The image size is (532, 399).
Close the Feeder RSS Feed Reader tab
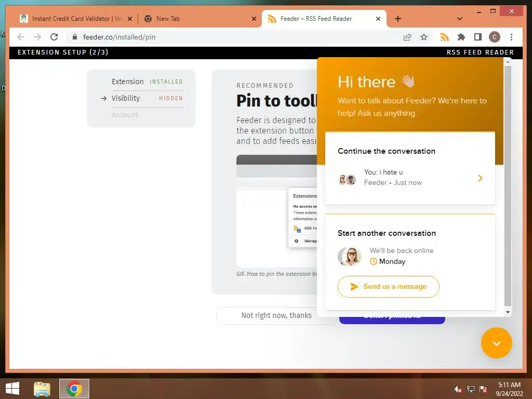[x=378, y=19]
